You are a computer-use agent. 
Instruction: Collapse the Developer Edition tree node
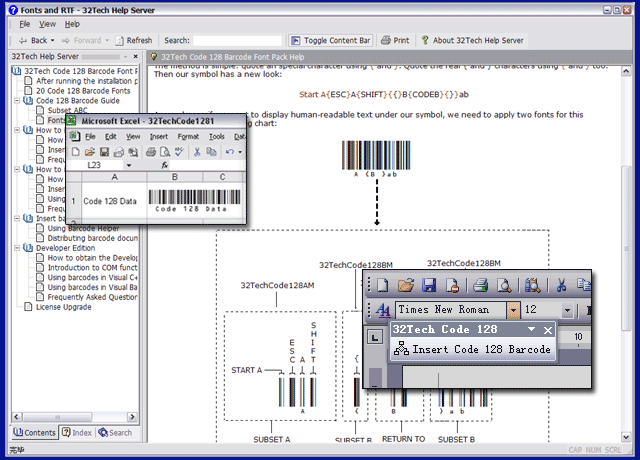[x=17, y=248]
